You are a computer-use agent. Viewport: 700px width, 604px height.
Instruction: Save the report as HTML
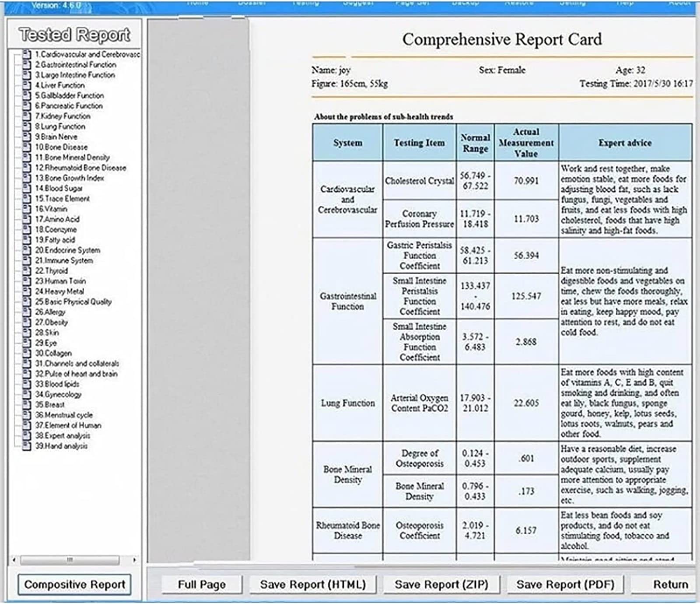[313, 584]
